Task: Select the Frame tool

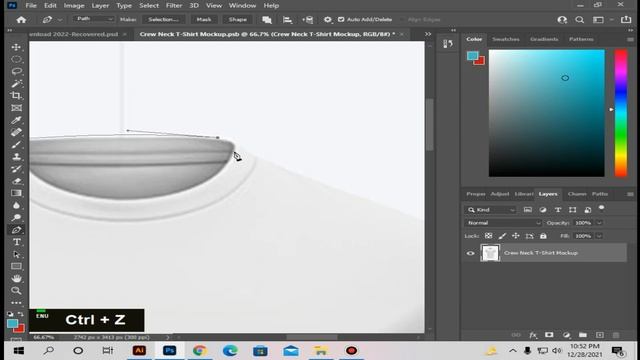Action: [x=16, y=108]
